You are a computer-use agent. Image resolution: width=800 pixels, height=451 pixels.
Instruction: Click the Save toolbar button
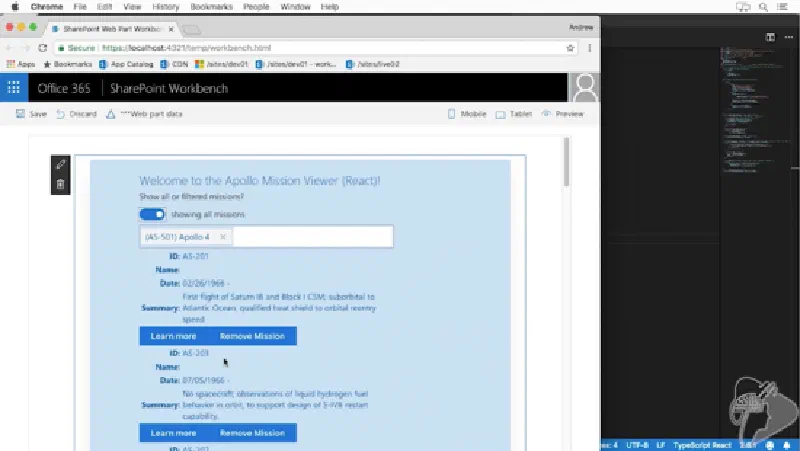click(x=31, y=114)
